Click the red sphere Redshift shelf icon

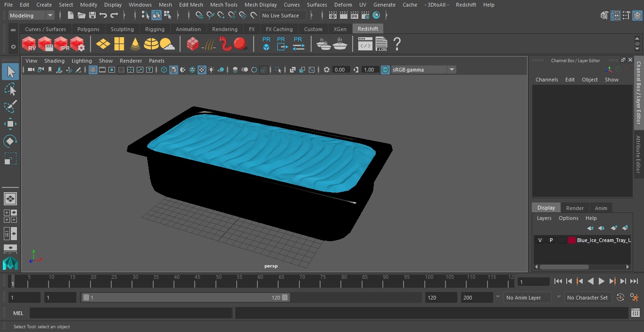(x=240, y=44)
